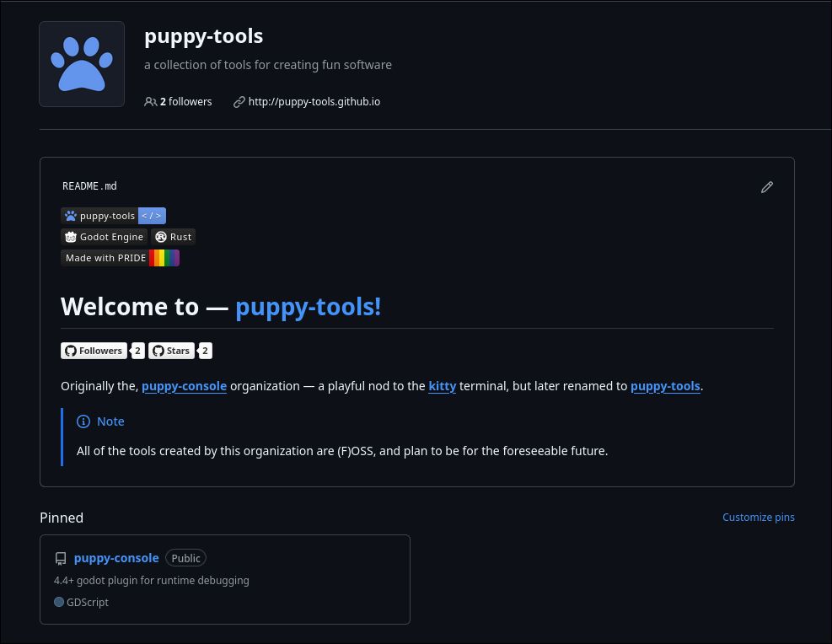Click the puppy-tools paw avatar image

pos(82,64)
